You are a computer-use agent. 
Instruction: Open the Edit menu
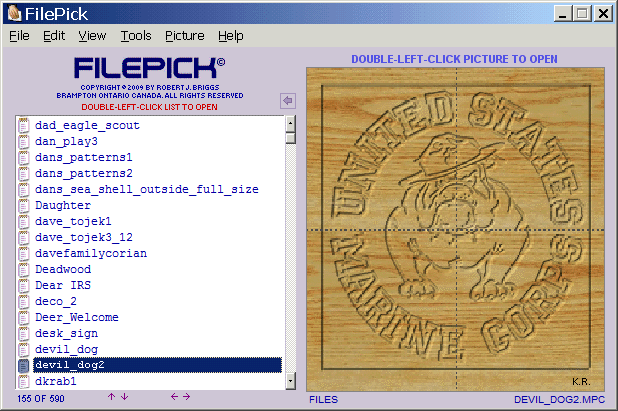point(54,36)
